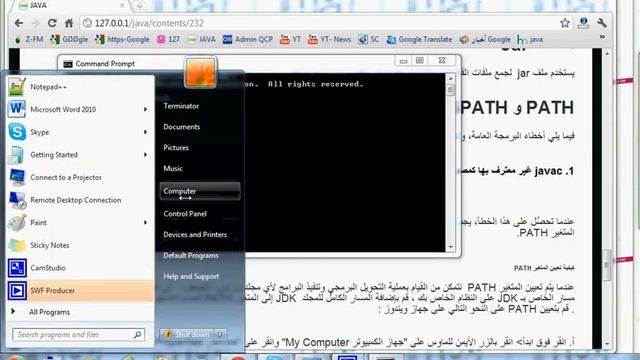Click the Shut down button

click(x=188, y=334)
